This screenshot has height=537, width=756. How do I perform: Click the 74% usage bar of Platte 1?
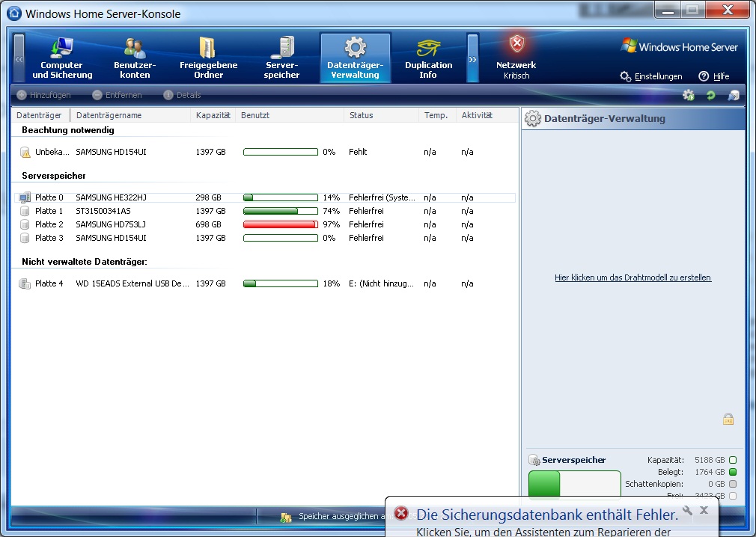pyautogui.click(x=281, y=211)
